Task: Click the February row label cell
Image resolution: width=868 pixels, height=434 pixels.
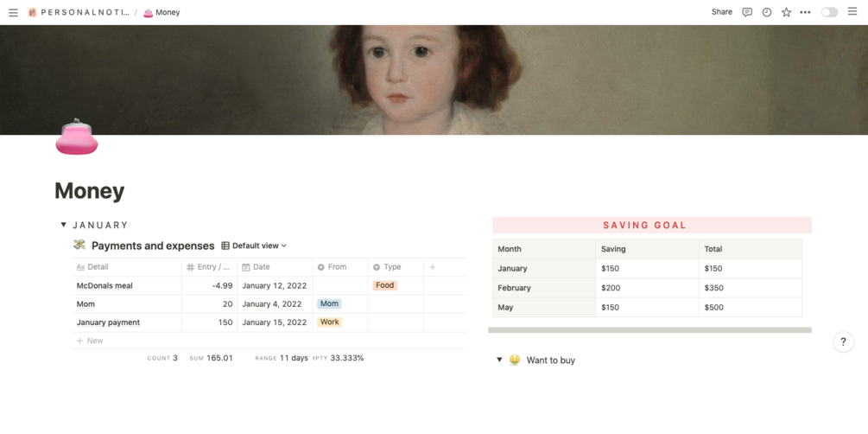Action: point(543,288)
